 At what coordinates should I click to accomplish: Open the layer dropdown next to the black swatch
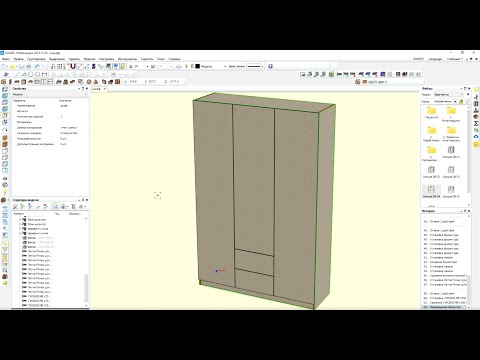click(213, 66)
